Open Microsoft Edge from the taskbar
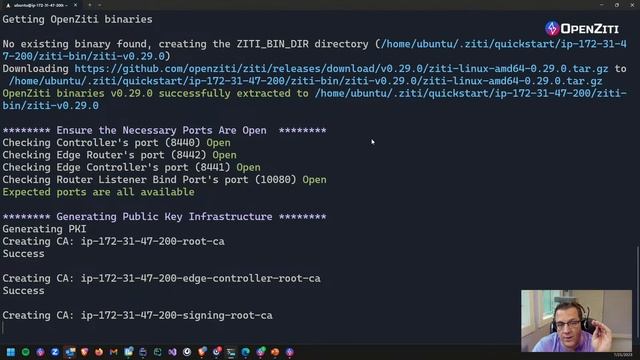The height and width of the screenshot is (360, 640). pos(246,352)
